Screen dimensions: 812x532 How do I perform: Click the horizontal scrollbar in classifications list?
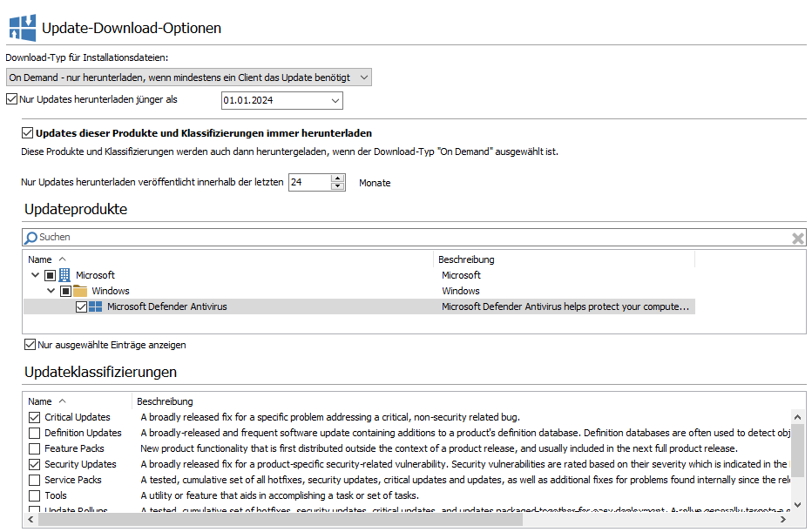pos(348,520)
